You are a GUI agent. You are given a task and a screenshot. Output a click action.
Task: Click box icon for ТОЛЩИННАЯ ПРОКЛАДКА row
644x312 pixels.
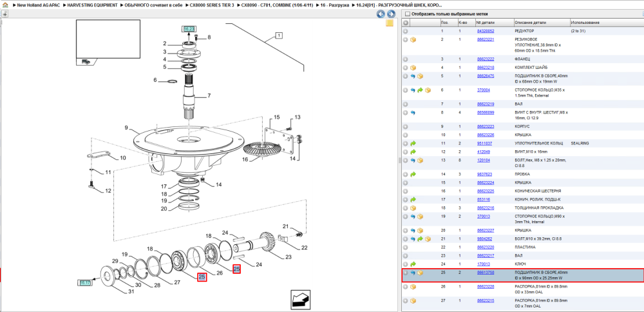point(413,208)
